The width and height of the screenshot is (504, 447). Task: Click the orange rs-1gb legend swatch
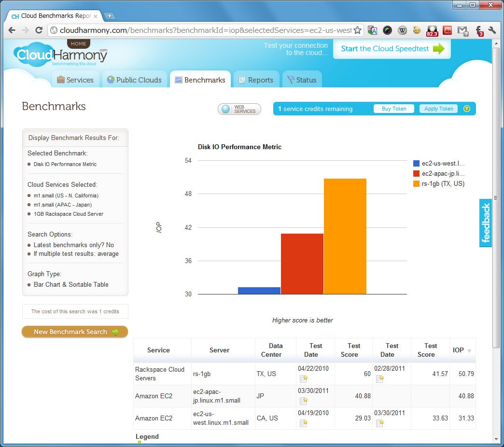(x=416, y=184)
